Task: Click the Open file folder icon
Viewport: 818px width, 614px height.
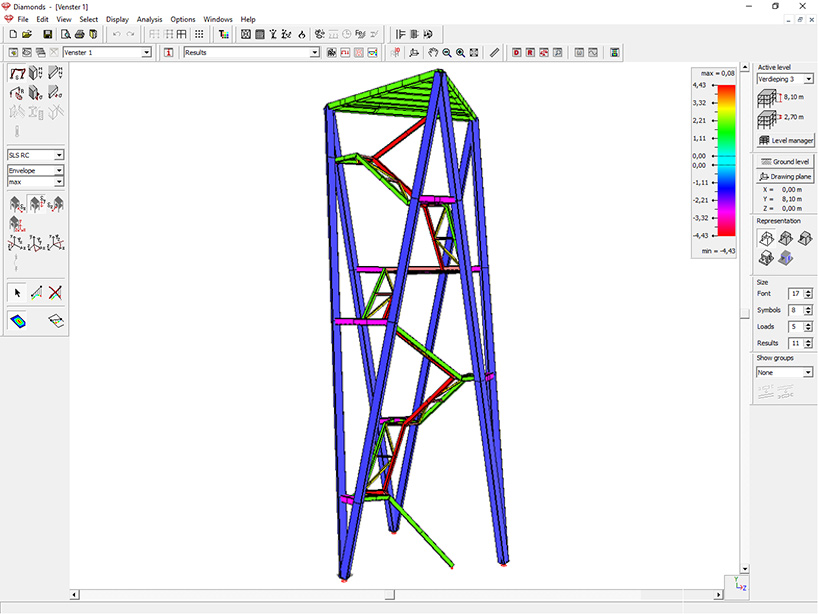Action: click(x=27, y=34)
